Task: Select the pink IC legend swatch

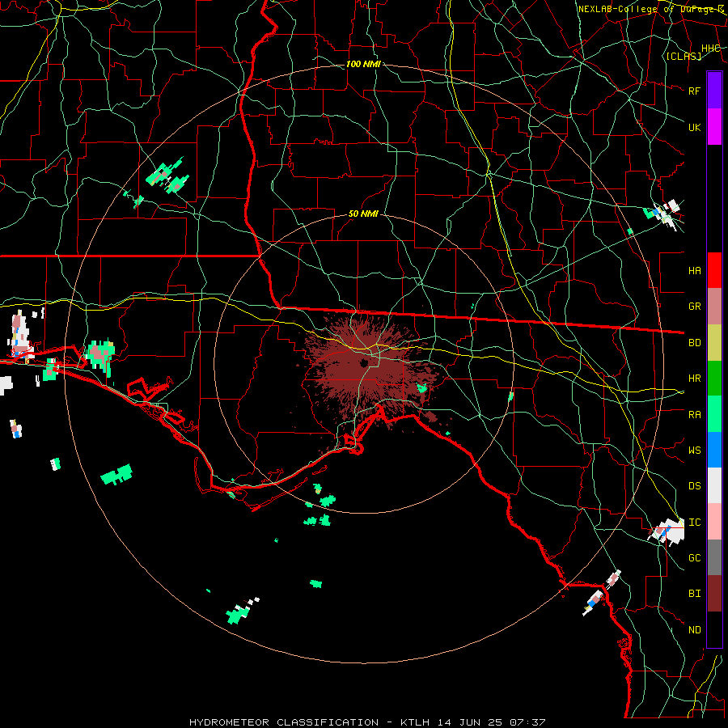Action: tap(714, 522)
